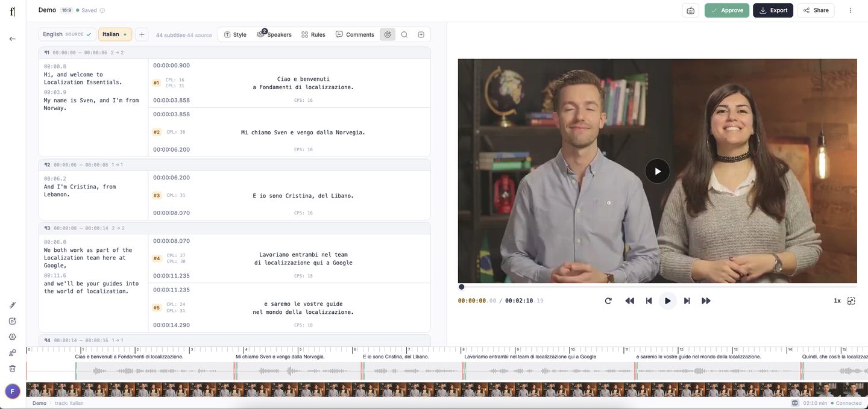Open the magic wand tool in the sidebar
The width and height of the screenshot is (868, 409).
pos(13,305)
